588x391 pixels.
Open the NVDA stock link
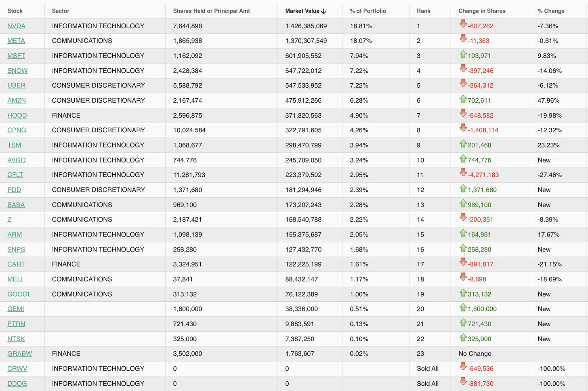16,26
